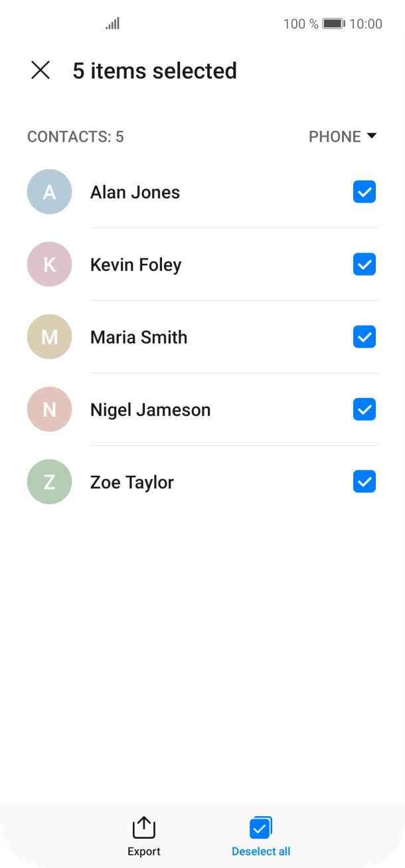Close selection mode with X icon

pos(40,70)
